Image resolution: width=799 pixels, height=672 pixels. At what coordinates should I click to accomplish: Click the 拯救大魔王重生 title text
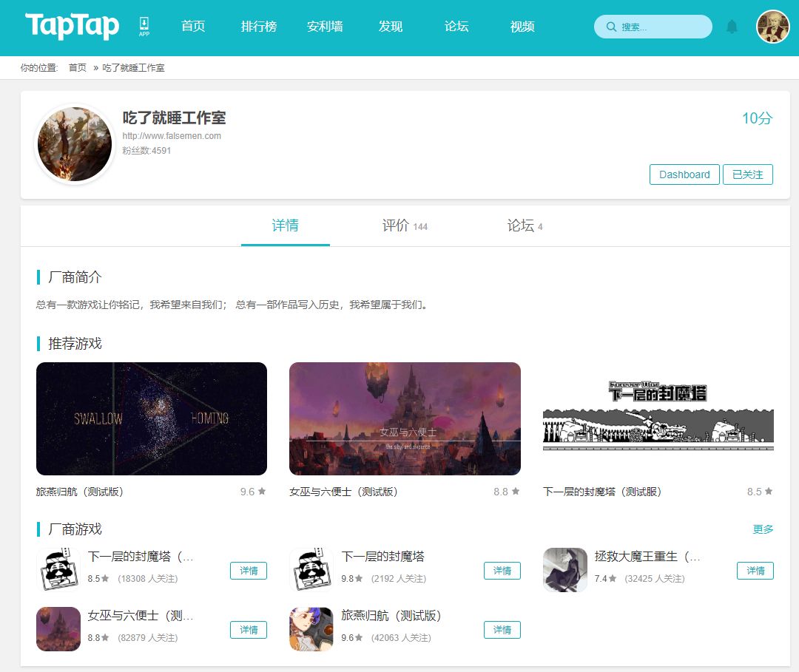tap(647, 557)
